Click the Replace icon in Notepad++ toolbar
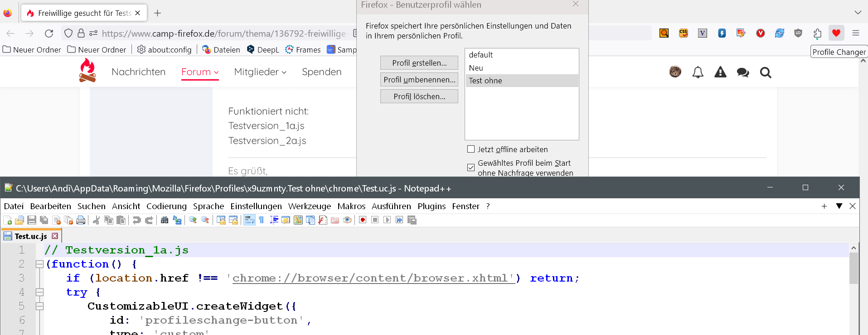This screenshot has width=868, height=335. coord(177,220)
